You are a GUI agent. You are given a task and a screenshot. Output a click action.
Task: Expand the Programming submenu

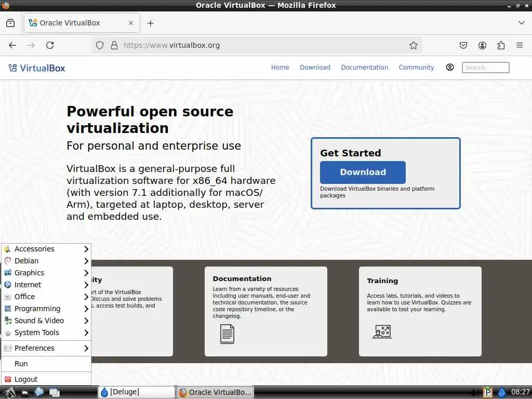click(46, 309)
